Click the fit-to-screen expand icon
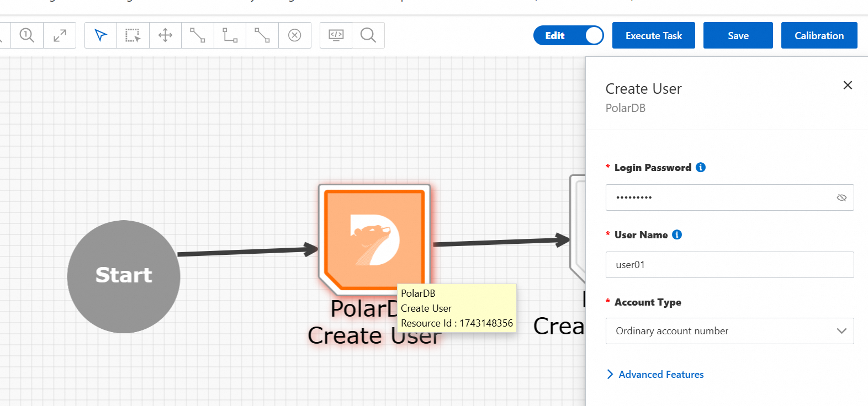868x406 pixels. point(60,35)
